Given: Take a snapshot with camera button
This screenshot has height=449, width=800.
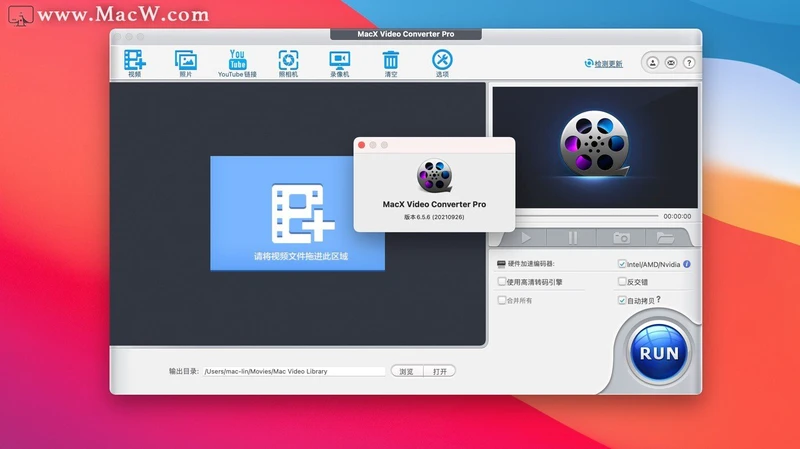Looking at the screenshot, I should coord(621,238).
